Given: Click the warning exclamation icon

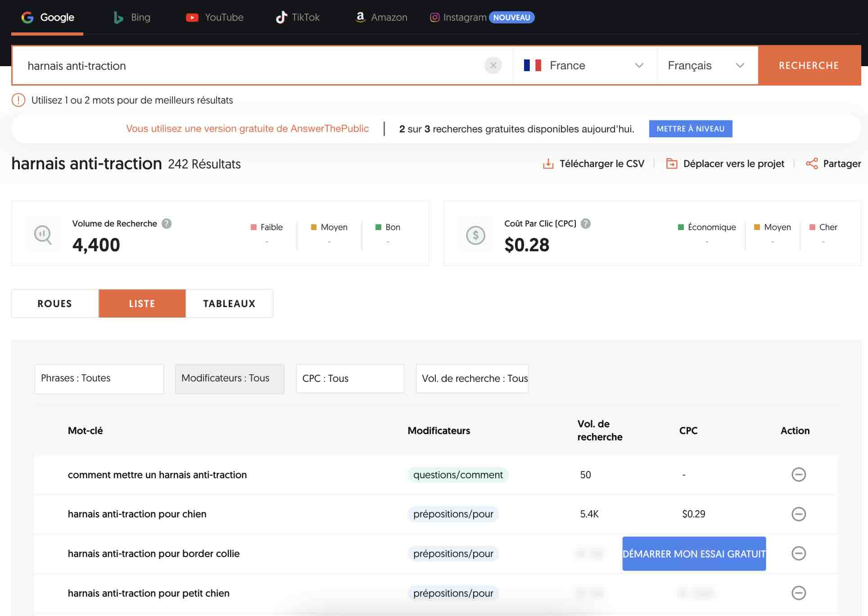Looking at the screenshot, I should tap(18, 100).
